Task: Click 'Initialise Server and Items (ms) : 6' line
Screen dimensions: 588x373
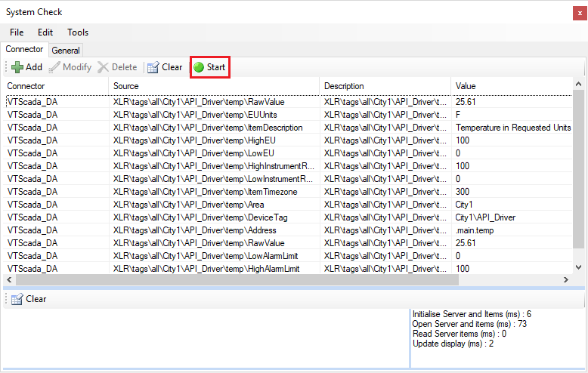Action: pyautogui.click(x=472, y=314)
